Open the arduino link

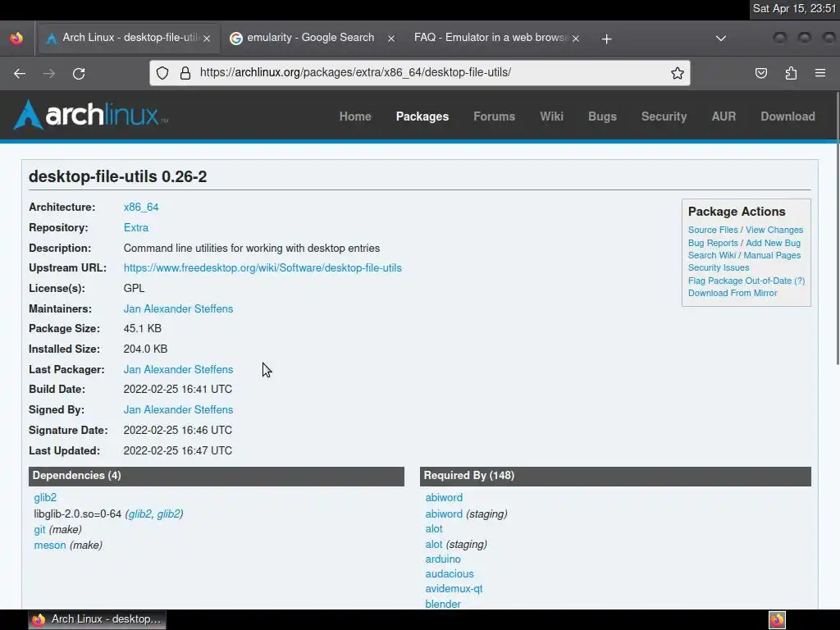click(x=442, y=559)
